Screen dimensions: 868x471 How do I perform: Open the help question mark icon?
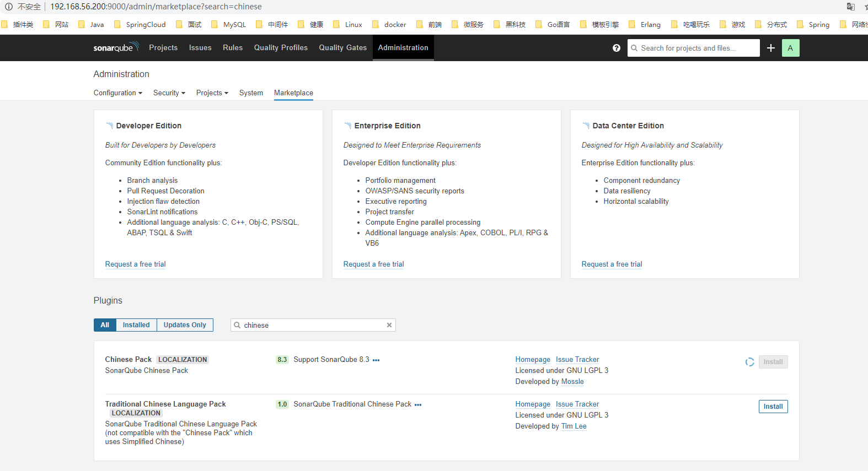click(x=617, y=48)
